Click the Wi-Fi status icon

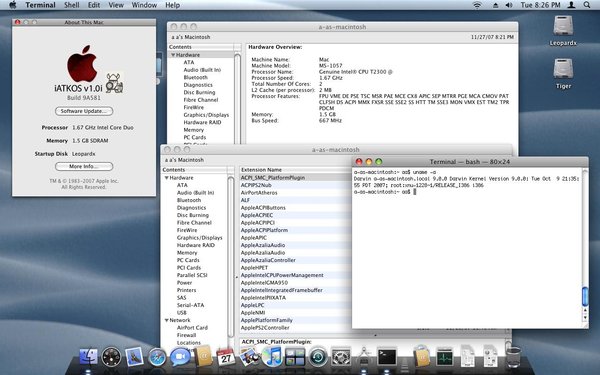(477, 5)
